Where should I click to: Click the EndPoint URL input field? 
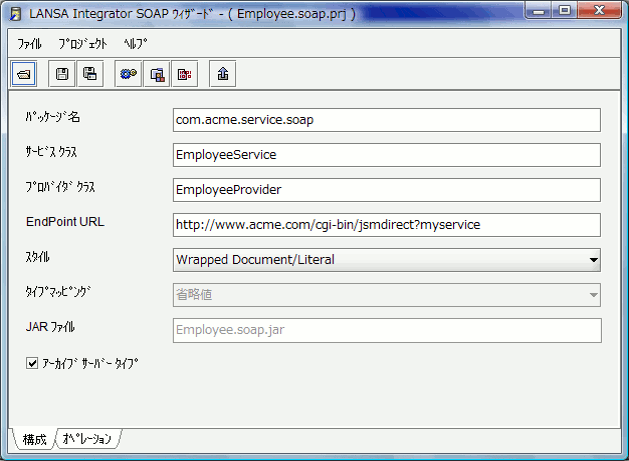(387, 225)
